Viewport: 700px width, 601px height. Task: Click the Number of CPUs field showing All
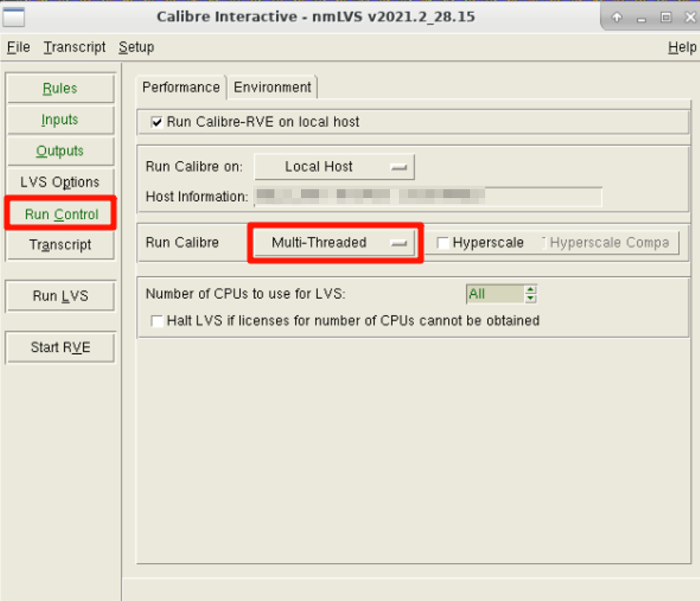(495, 294)
